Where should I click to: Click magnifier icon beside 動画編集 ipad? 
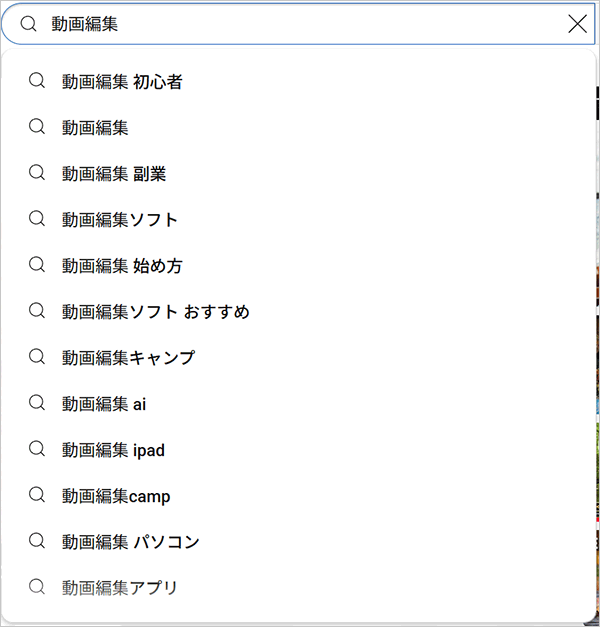[x=37, y=449]
